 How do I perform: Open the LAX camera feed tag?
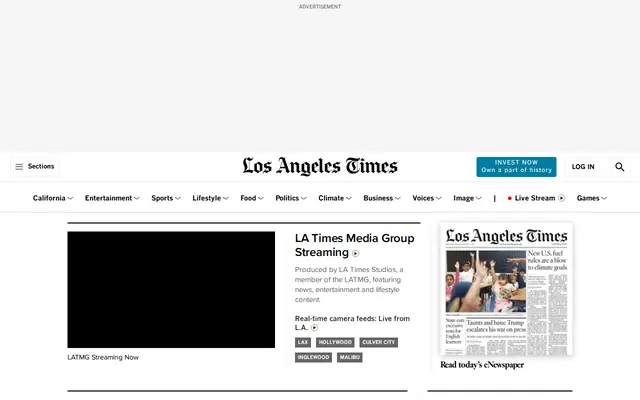pyautogui.click(x=303, y=342)
